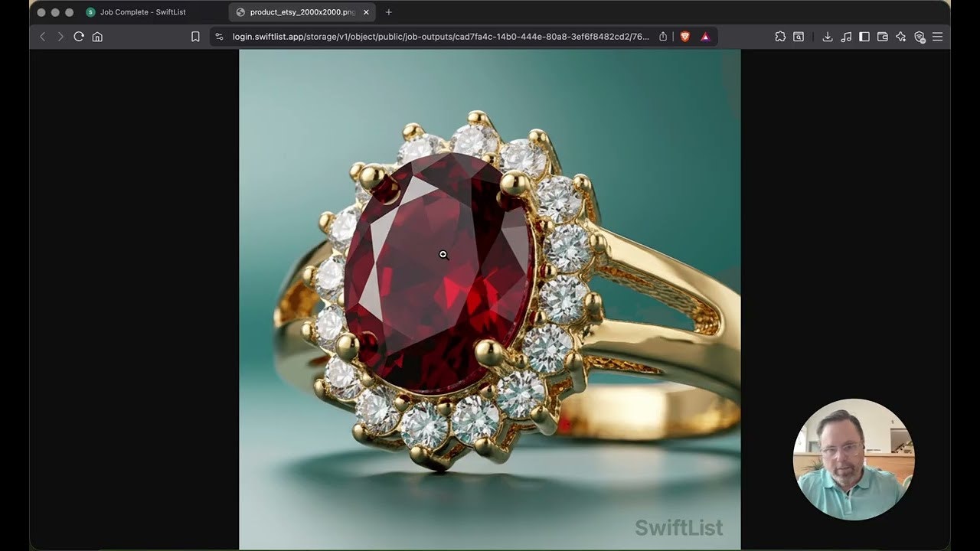Navigate back with the back arrow
This screenshot has width=980, height=551.
42,36
